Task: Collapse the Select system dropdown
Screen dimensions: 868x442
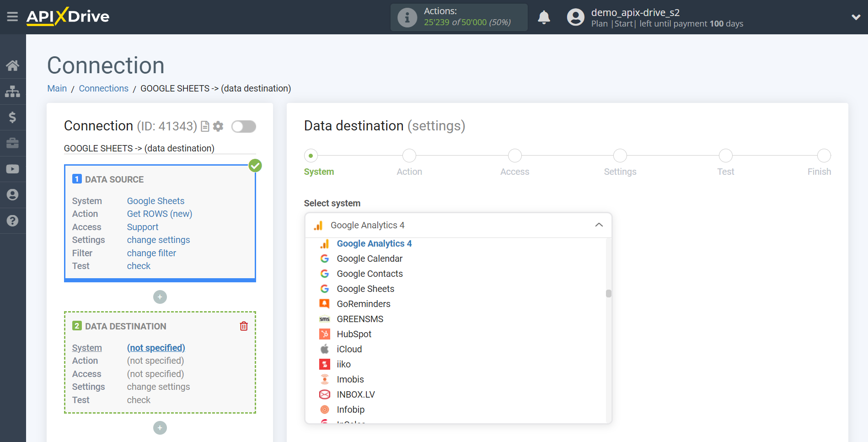Action: (598, 225)
